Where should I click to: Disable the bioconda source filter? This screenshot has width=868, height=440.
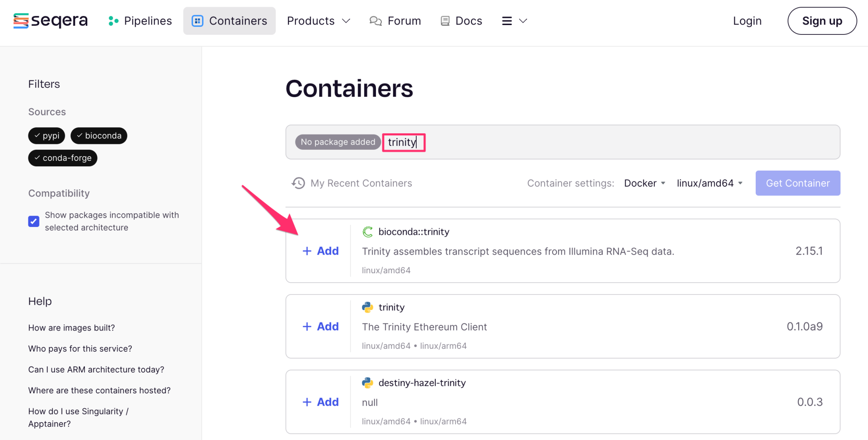99,136
